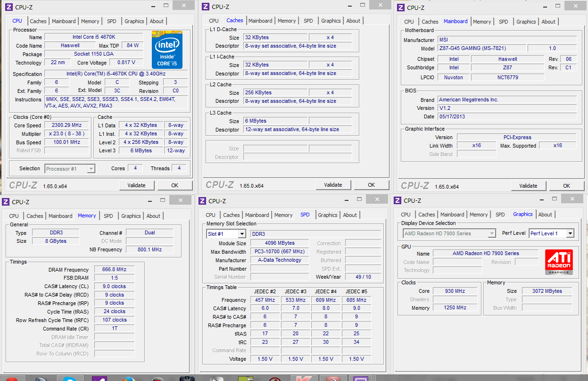Click the BIOS date 05/17/2013 value
This screenshot has width=588, height=381.
point(507,117)
